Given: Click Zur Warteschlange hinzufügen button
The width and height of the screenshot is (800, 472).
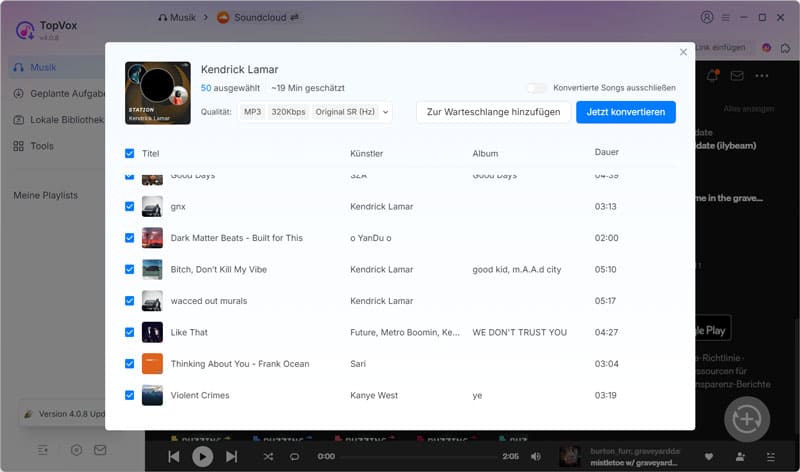Looking at the screenshot, I should [493, 112].
